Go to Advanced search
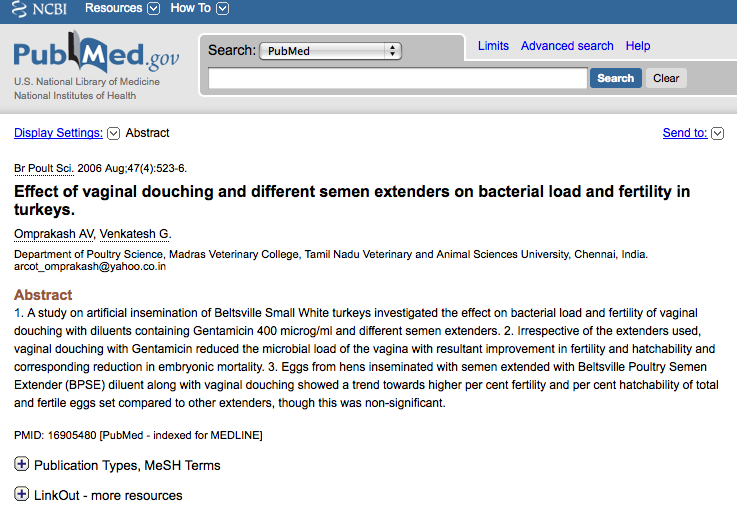 [567, 46]
